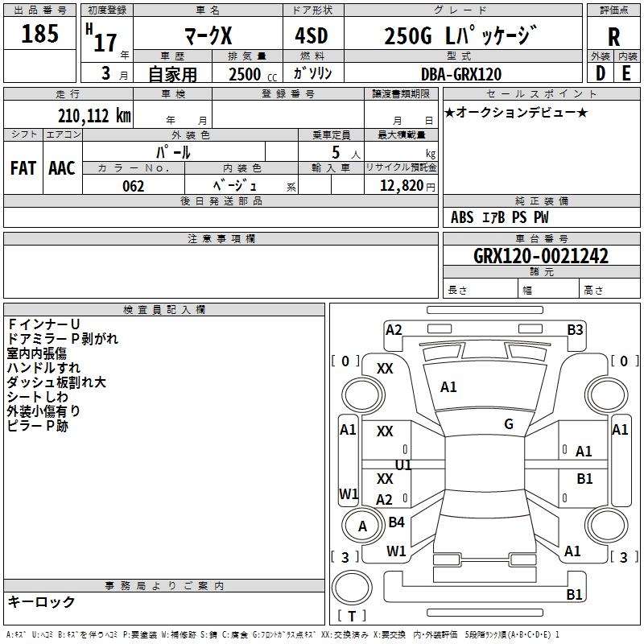644x644 pixels.
Task: Select the [T] spare tire label
Action: click(352, 616)
